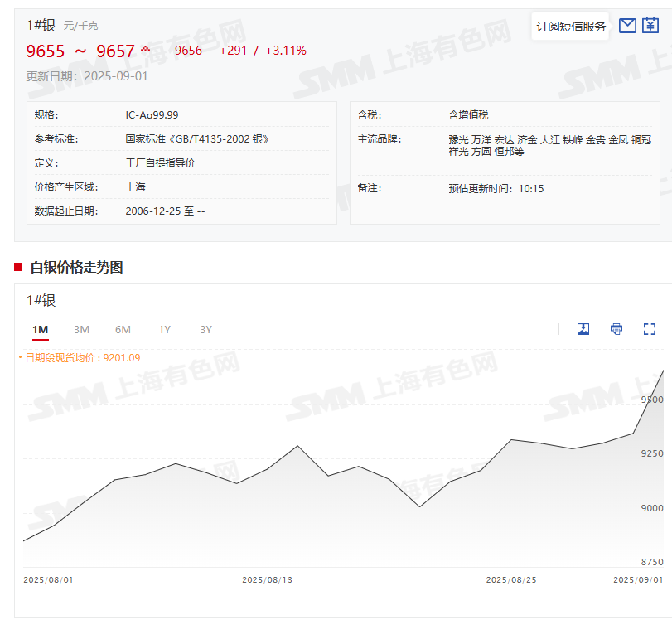Click the 1#银 heading at top
672x620 pixels.
click(40, 25)
